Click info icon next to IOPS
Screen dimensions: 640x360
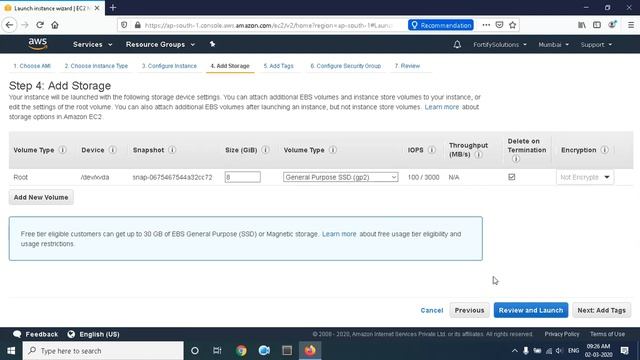click(432, 150)
